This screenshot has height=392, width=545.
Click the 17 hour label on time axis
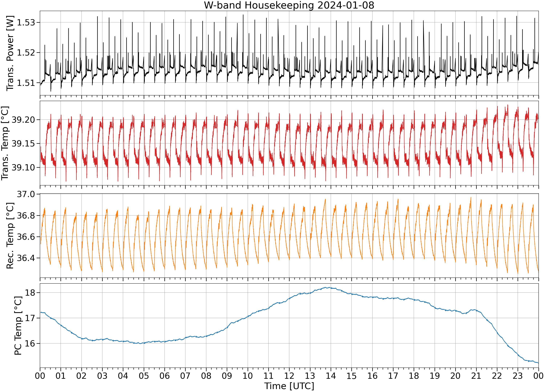pyautogui.click(x=393, y=376)
